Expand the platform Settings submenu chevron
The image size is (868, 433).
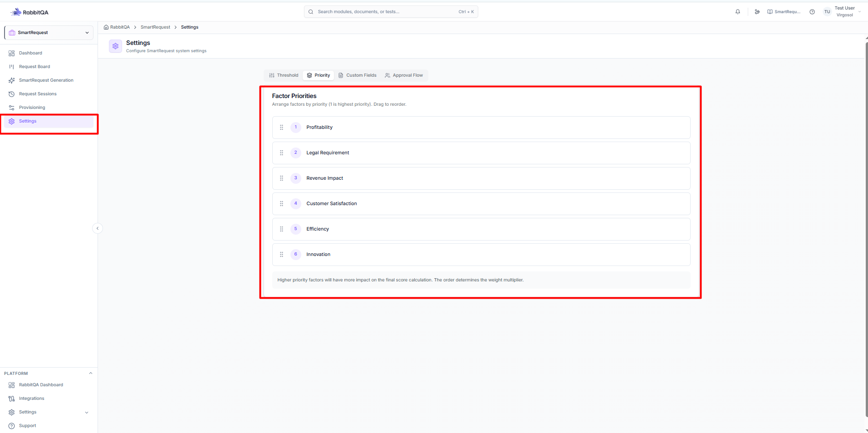pos(87,413)
